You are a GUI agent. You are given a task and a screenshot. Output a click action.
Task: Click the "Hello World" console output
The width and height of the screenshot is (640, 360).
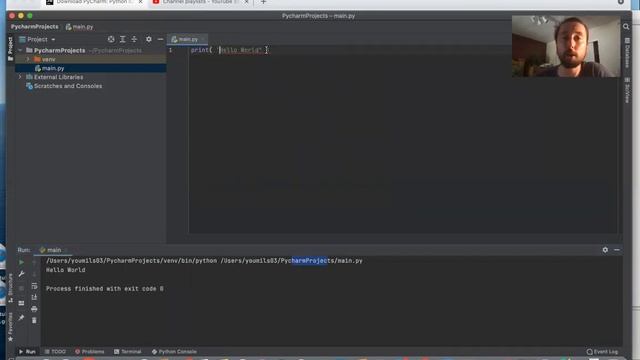[66, 270]
